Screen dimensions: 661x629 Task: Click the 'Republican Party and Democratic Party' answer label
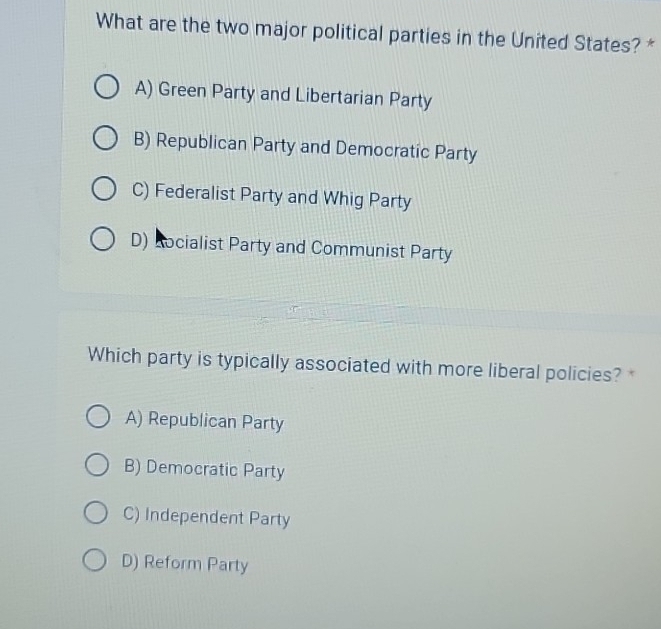305,147
